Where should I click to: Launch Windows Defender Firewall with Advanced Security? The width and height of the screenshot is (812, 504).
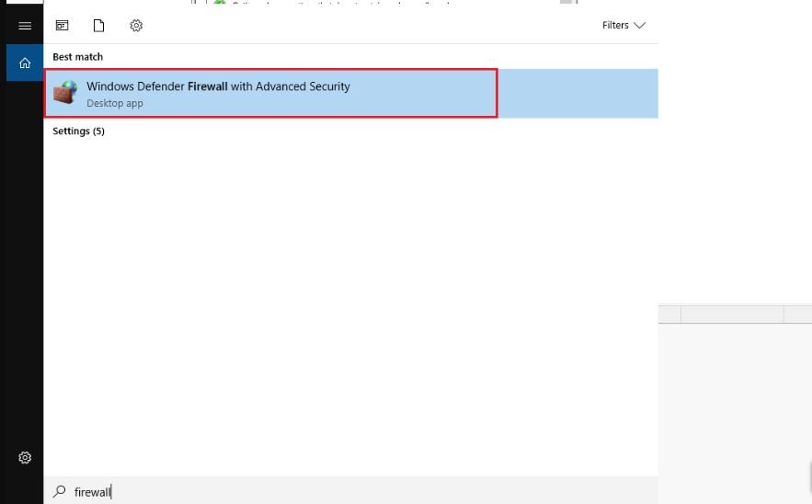coord(218,86)
